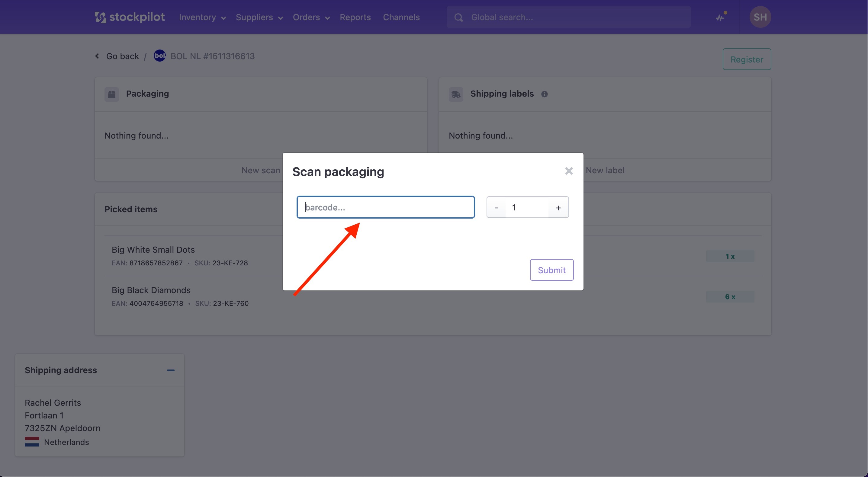Open the SH user avatar menu

[760, 17]
